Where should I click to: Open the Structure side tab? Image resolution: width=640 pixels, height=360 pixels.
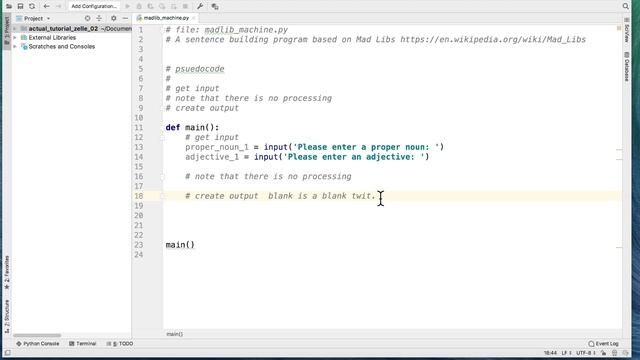click(x=7, y=316)
